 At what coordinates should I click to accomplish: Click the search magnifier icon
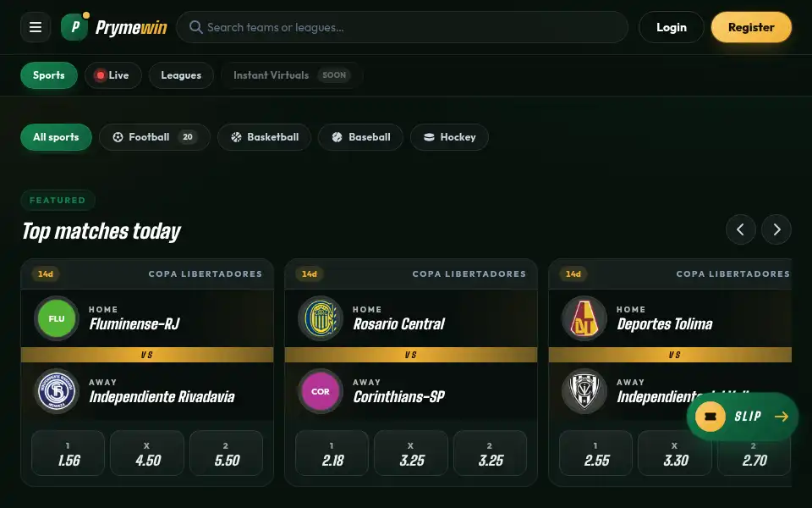[x=195, y=27]
